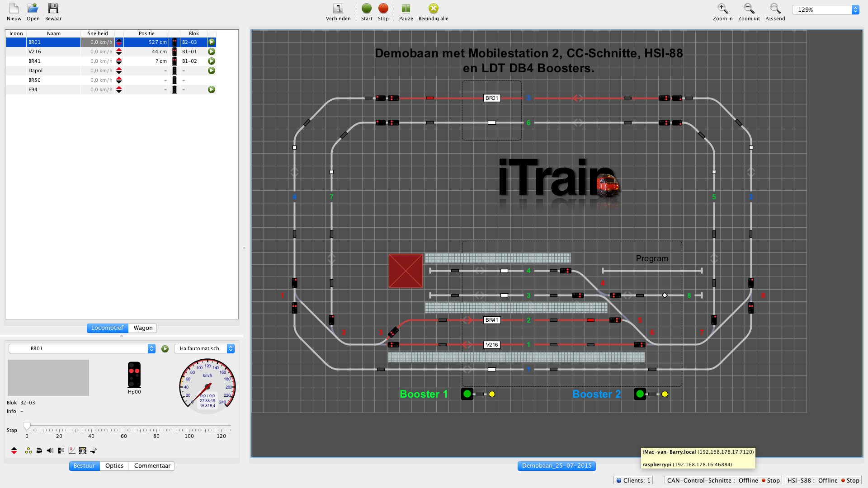Click the BR01 block label on track

[x=492, y=98]
